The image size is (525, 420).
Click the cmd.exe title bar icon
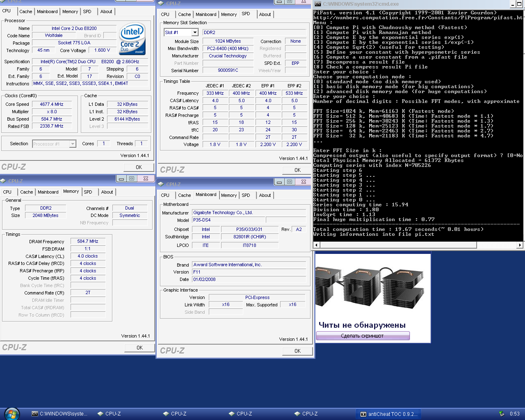coord(318,4)
